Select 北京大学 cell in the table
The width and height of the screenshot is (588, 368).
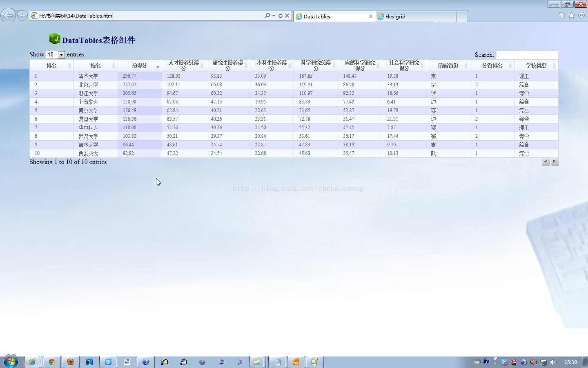[96, 85]
